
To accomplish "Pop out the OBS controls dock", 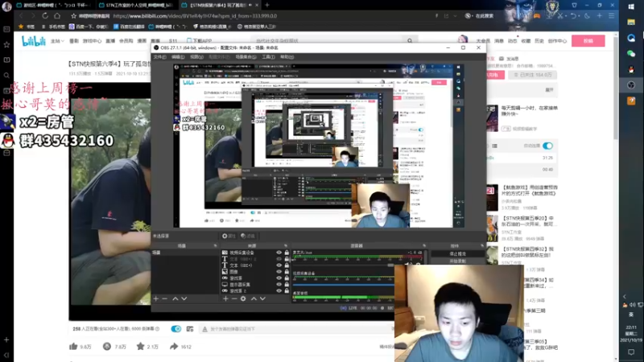I will 481,246.
